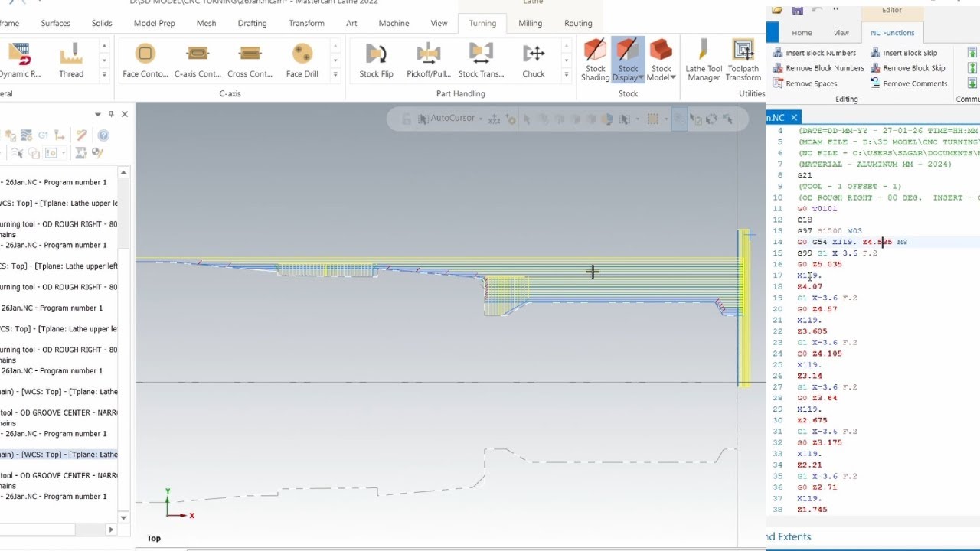980x551 pixels.
Task: Save the NC file in editor
Action: [797, 10]
